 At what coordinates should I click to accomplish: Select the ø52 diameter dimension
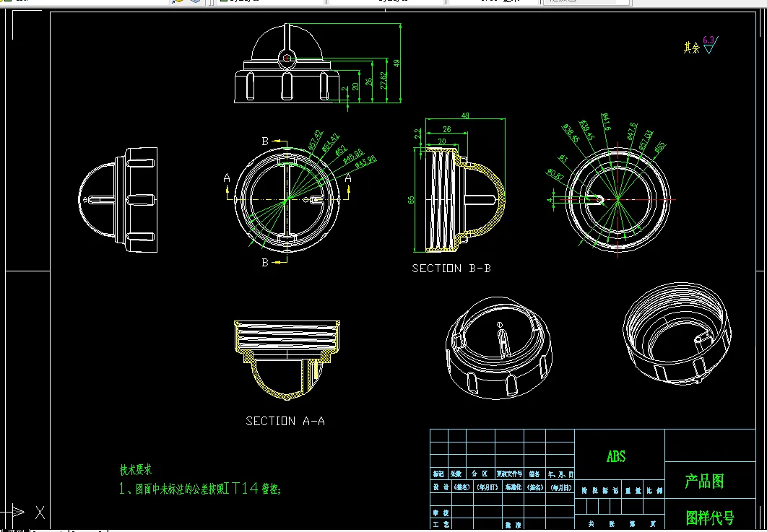click(x=341, y=149)
